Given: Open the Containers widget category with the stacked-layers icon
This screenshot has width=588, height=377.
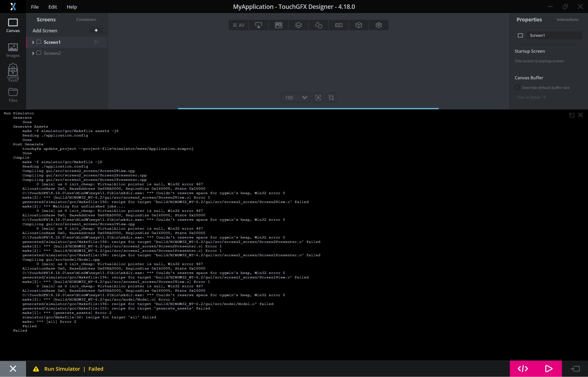Looking at the screenshot, I should pyautogui.click(x=298, y=25).
